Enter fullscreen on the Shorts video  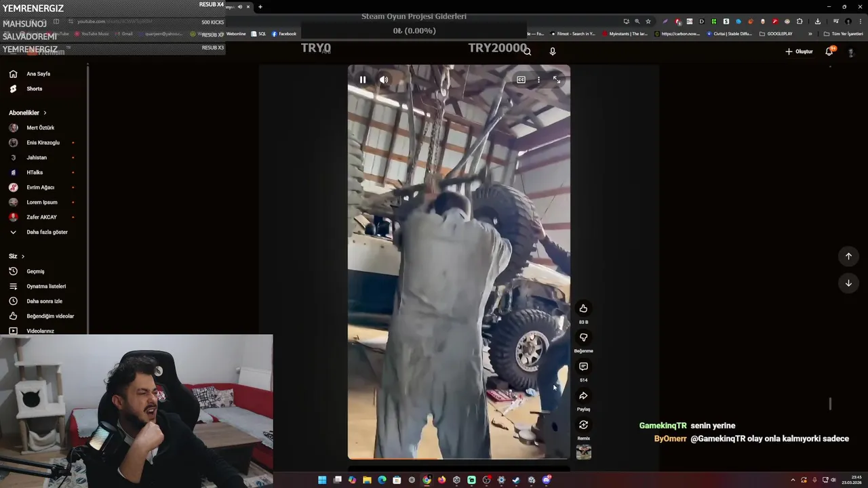pyautogui.click(x=557, y=80)
